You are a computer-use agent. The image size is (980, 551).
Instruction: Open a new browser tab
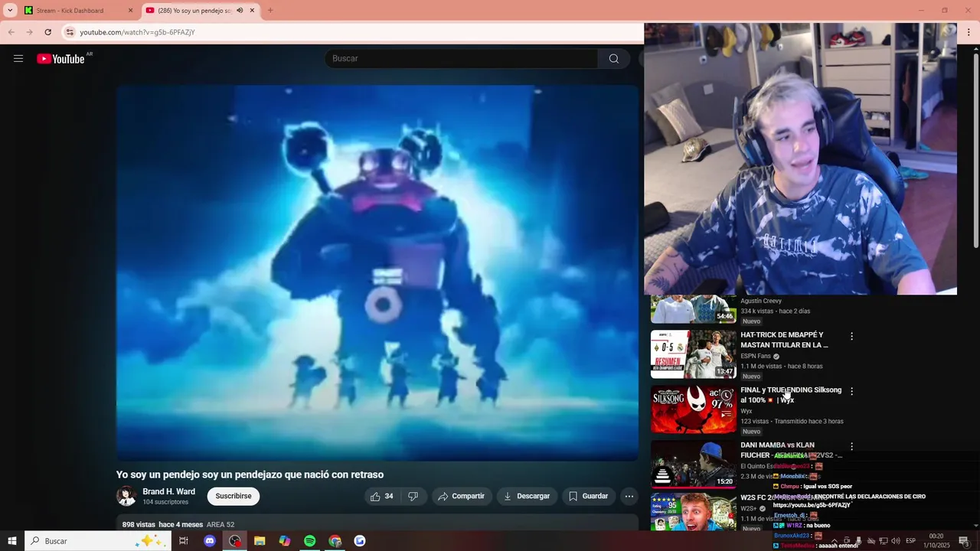[269, 11]
